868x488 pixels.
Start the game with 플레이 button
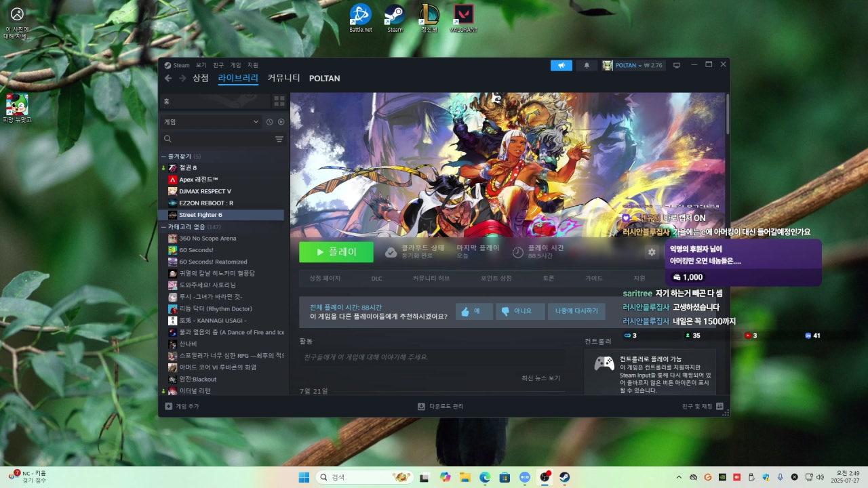pos(336,252)
